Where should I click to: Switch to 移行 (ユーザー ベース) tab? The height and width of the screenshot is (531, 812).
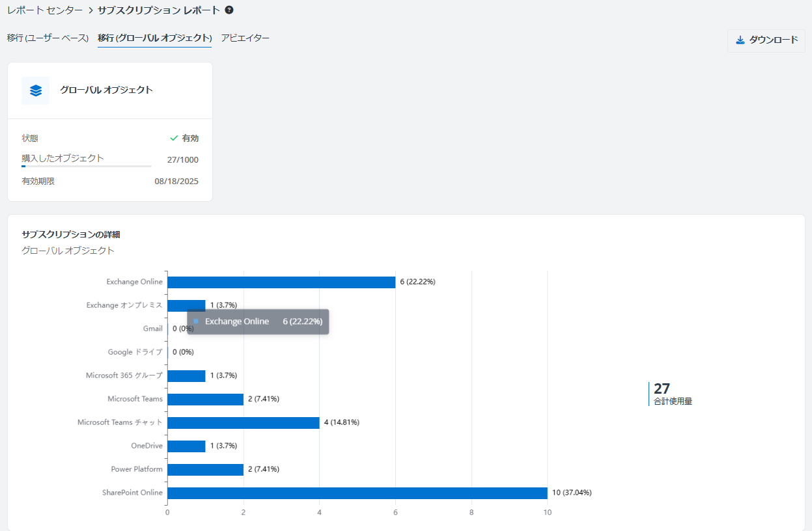(48, 38)
